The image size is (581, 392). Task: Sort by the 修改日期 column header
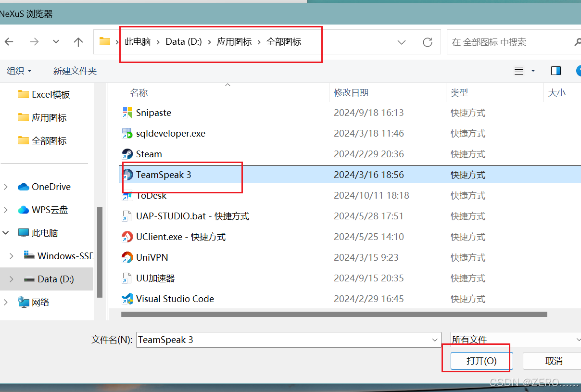351,93
